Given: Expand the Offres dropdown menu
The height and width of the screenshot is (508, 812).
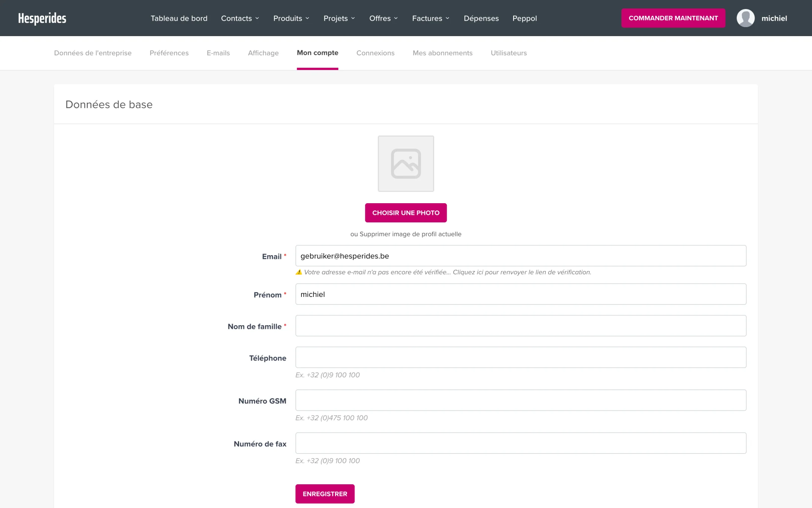Looking at the screenshot, I should coord(383,18).
